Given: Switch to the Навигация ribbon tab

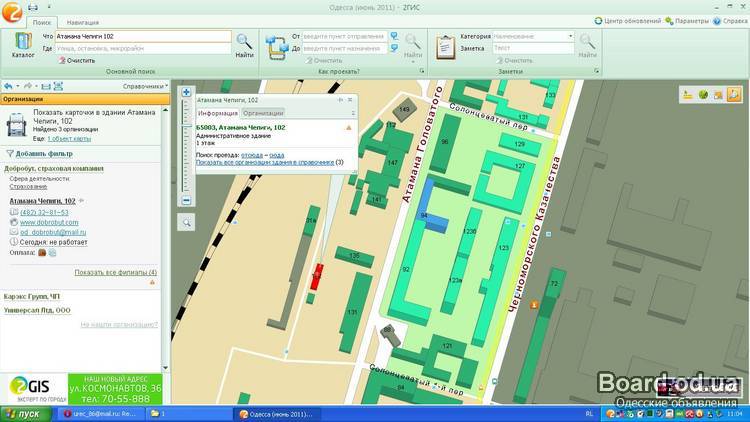Looking at the screenshot, I should coord(83,22).
